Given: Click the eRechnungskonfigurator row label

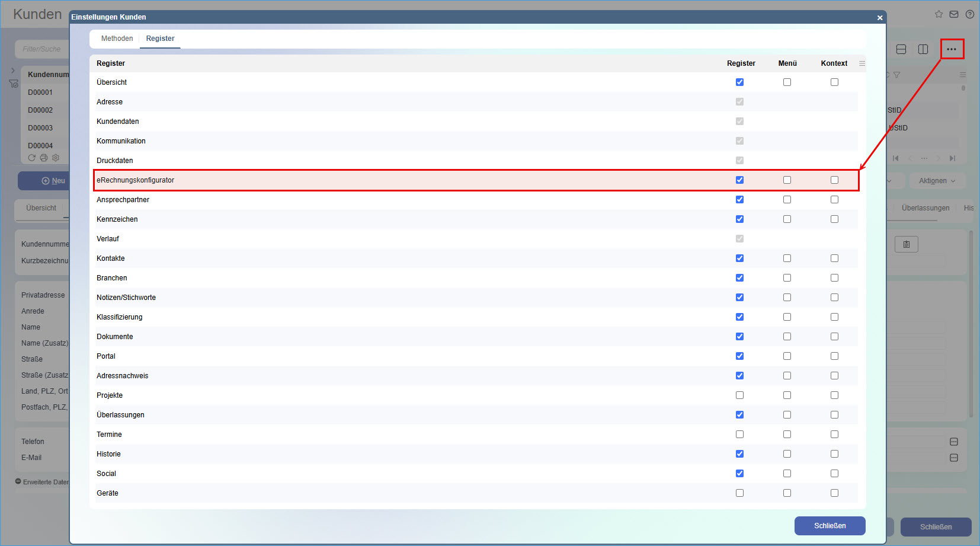Looking at the screenshot, I should [135, 180].
